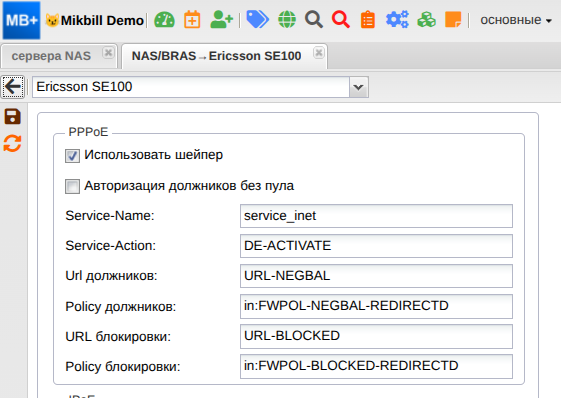The height and width of the screenshot is (398, 561).
Task: Click the Mikbill Demo cat icon
Action: click(x=52, y=20)
